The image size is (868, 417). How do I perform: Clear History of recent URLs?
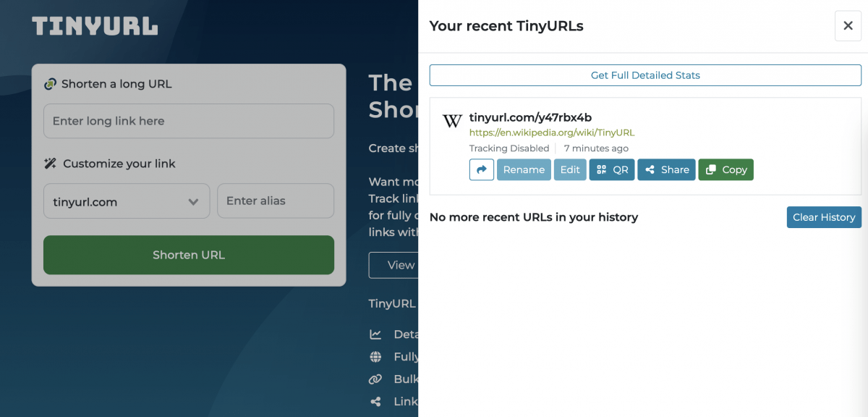pyautogui.click(x=824, y=217)
